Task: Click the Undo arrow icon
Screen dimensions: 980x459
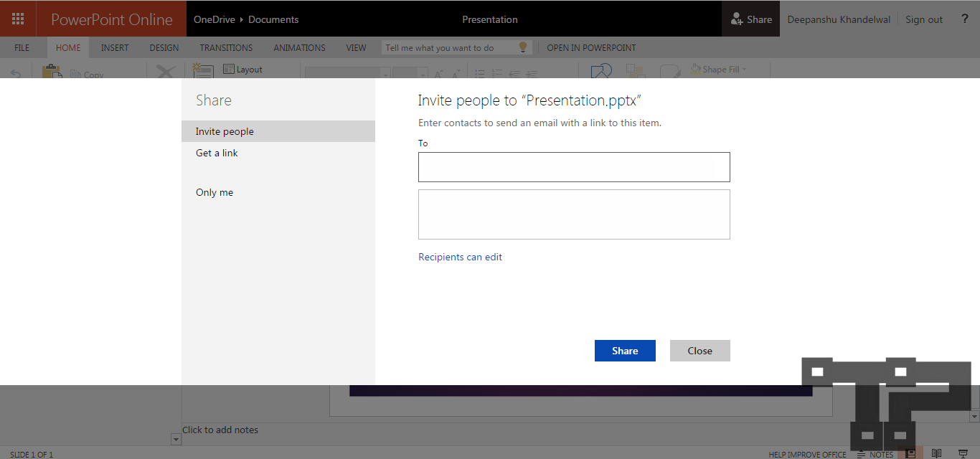Action: (x=17, y=72)
